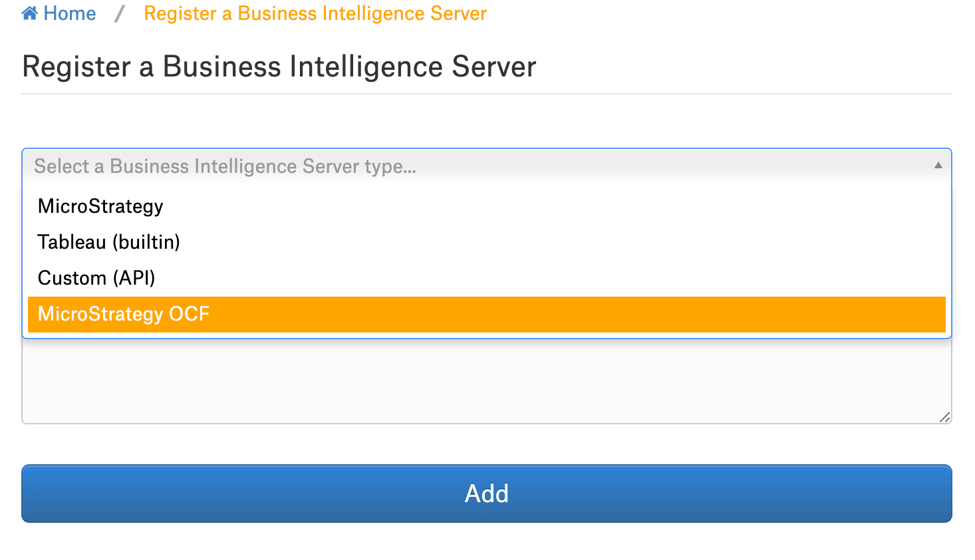This screenshot has width=975, height=560.
Task: Open the Home breadcrumb link
Action: point(59,13)
